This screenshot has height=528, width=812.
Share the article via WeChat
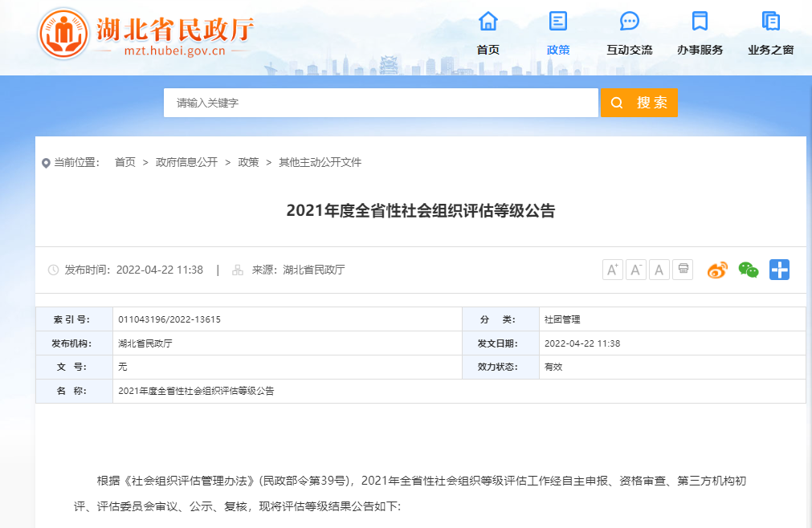(748, 271)
